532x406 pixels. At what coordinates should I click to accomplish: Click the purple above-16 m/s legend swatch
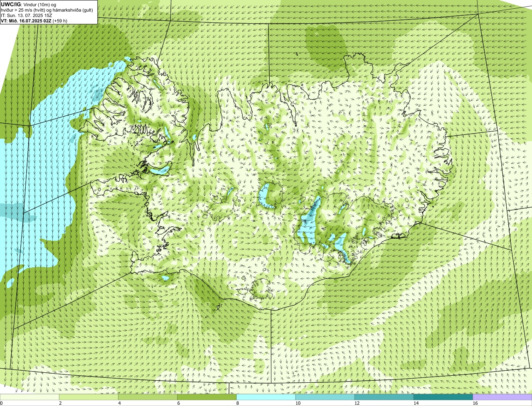pyautogui.click(x=502, y=397)
